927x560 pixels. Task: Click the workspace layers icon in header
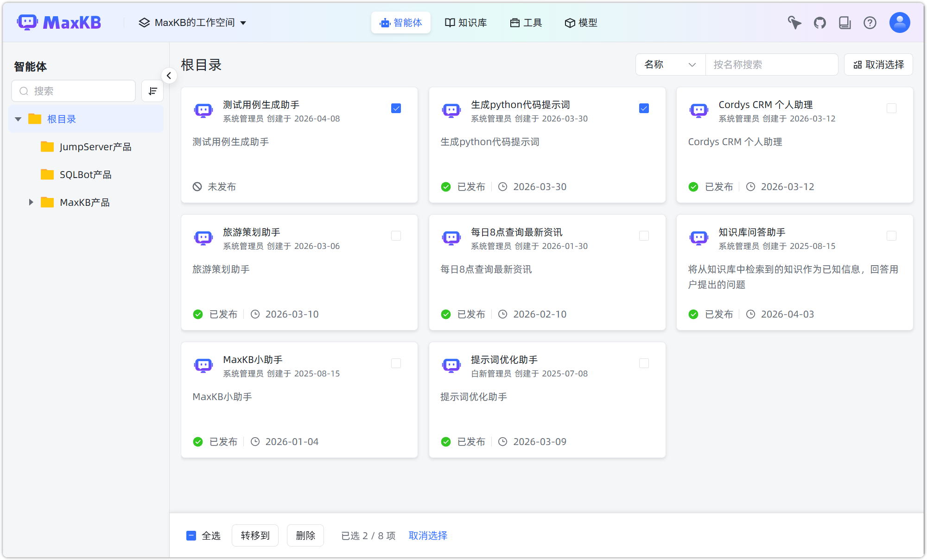coord(144,22)
